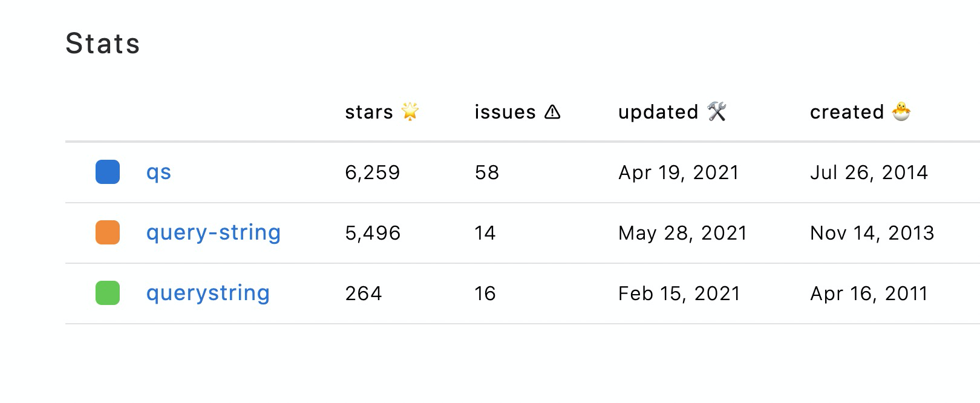Click the hatching chick icon beside created
Image resolution: width=980 pixels, height=403 pixels.
point(901,111)
